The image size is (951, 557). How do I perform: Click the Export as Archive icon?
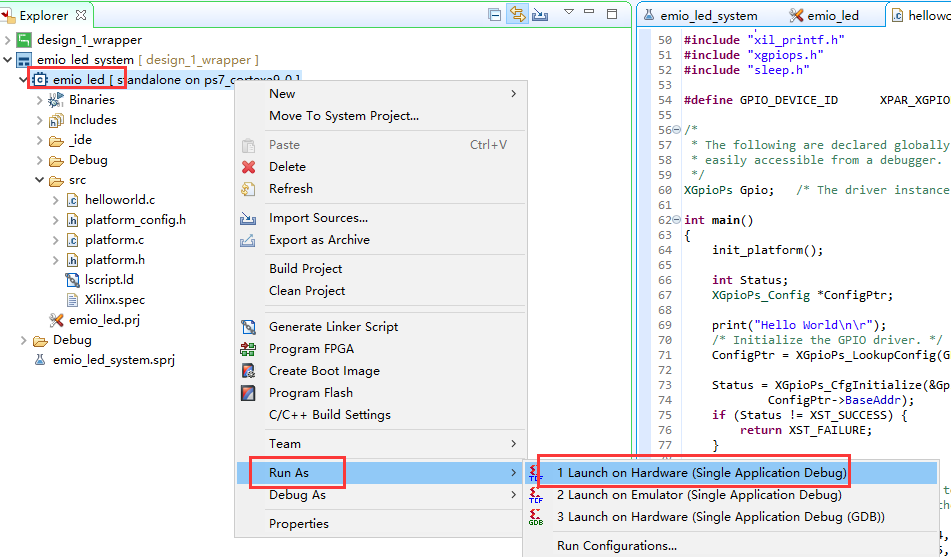(x=248, y=240)
